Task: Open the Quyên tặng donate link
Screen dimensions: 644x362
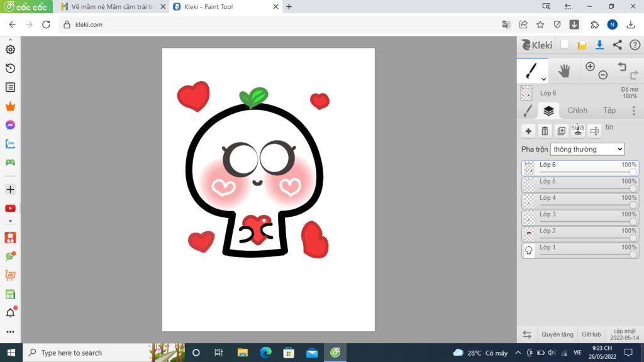Action: [557, 334]
